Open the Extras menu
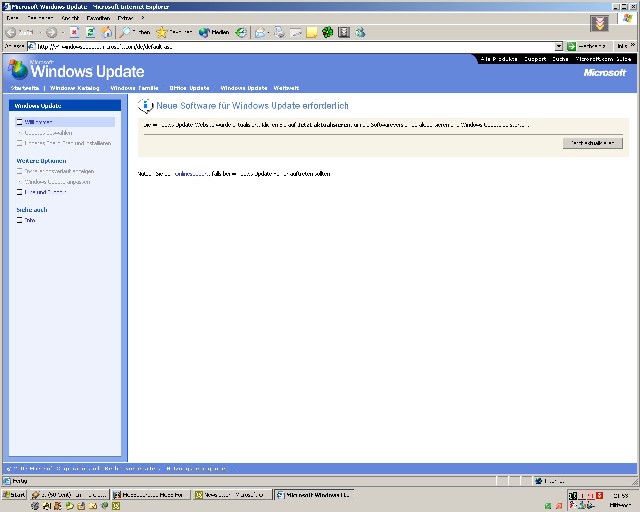This screenshot has height=512, width=640. pyautogui.click(x=125, y=18)
